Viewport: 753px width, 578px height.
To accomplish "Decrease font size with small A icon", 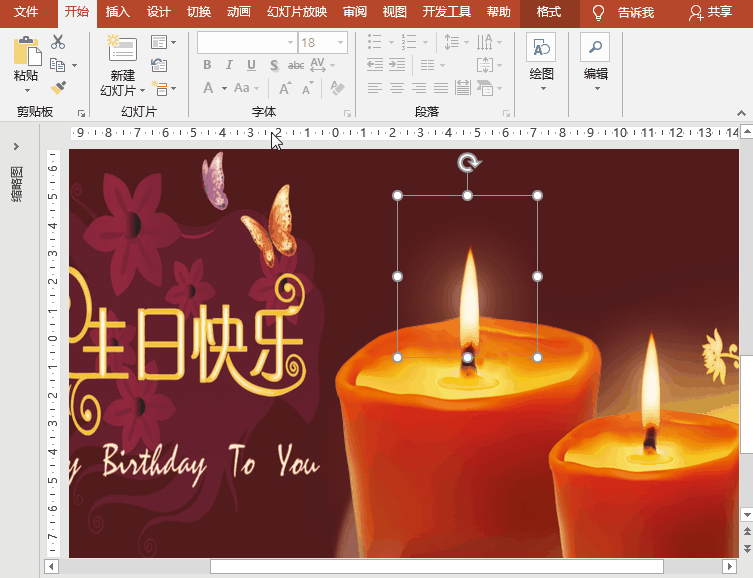I will pyautogui.click(x=307, y=88).
